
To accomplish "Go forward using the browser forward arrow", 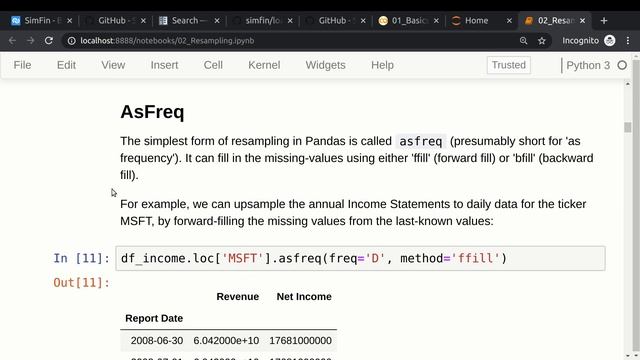I will coord(31,41).
